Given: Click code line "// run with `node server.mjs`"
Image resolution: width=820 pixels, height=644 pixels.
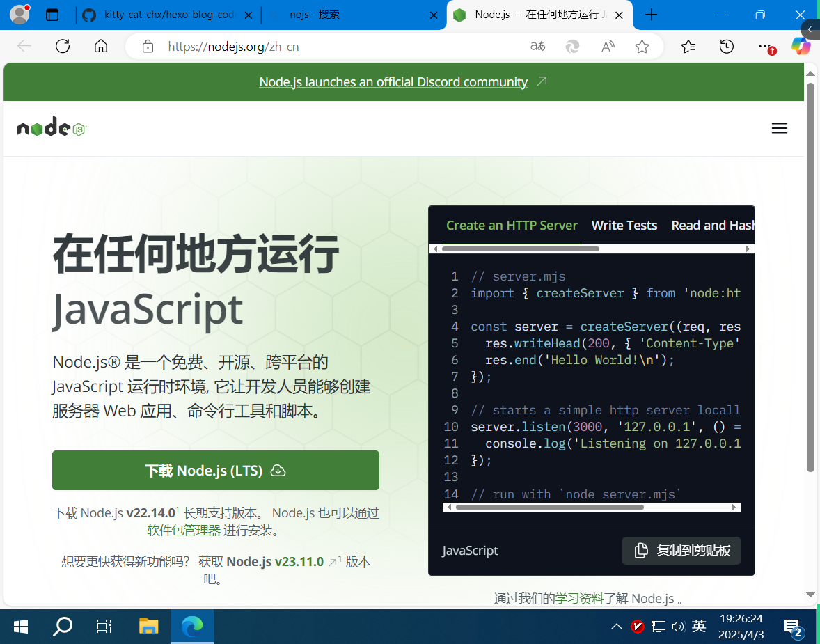Looking at the screenshot, I should [576, 494].
